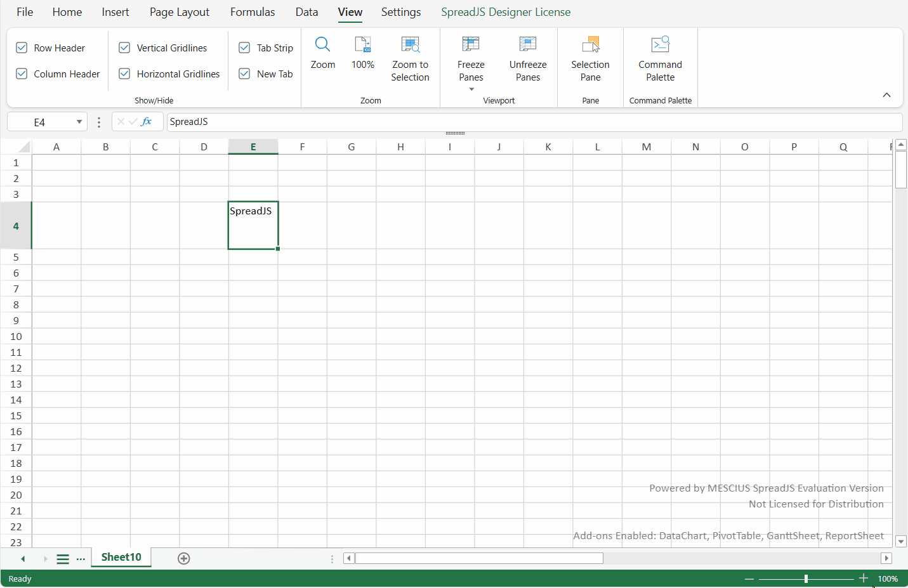Toggle the Tab Strip checkbox

[244, 48]
